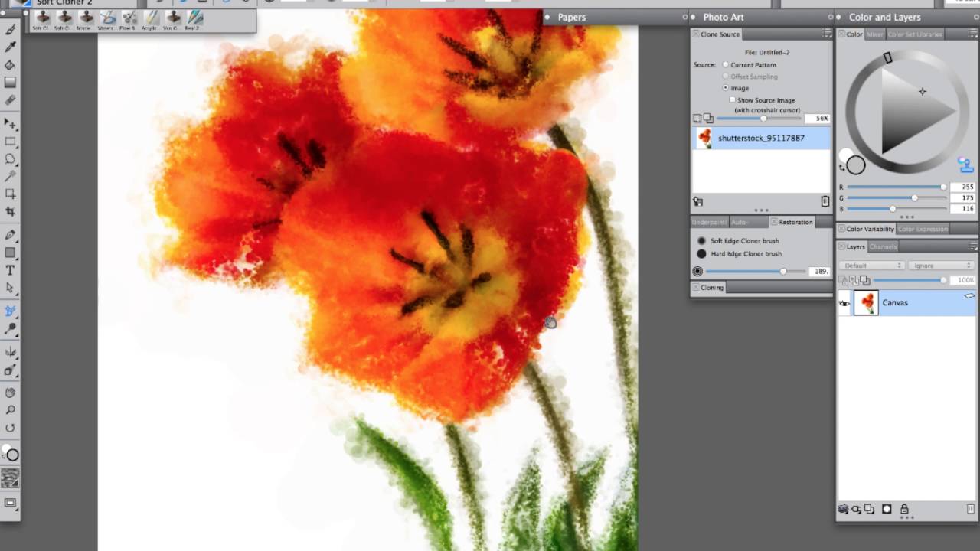Open the Default composite method dropdown
This screenshot has width=980, height=551.
[x=872, y=266]
